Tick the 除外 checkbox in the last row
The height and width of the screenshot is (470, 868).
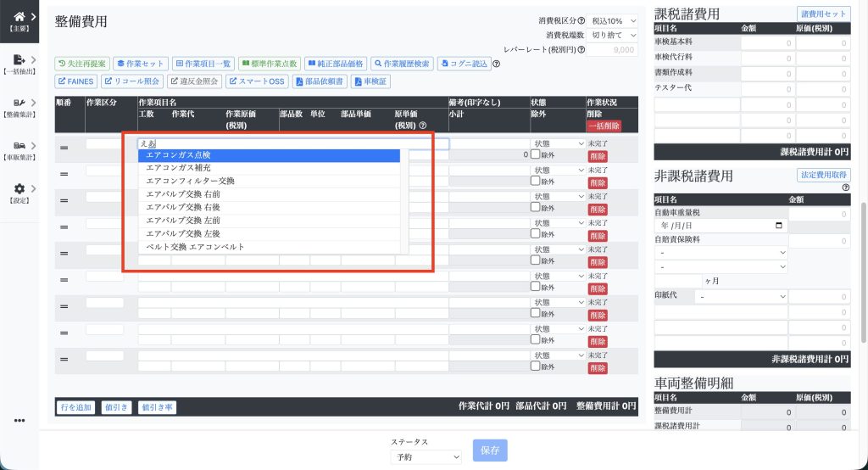coord(535,367)
